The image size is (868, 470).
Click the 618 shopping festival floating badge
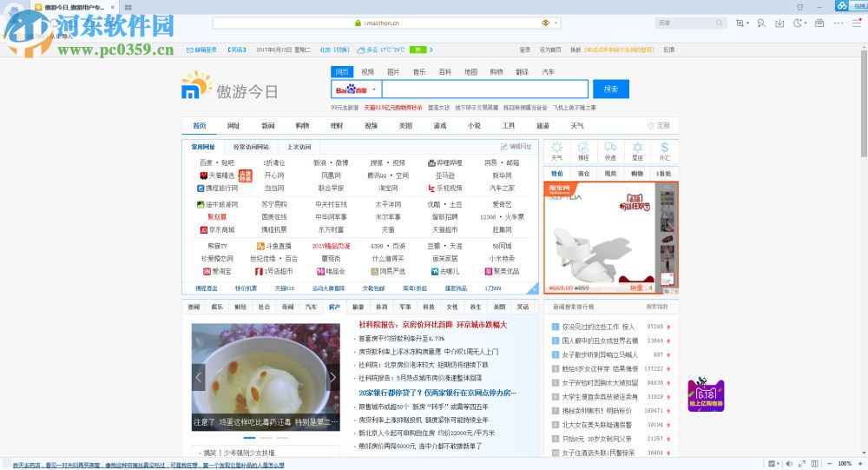coord(706,394)
